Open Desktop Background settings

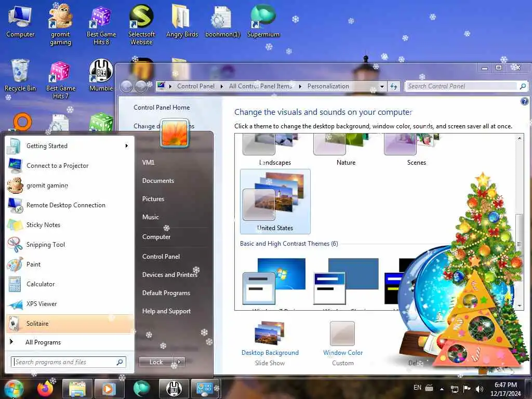click(270, 343)
